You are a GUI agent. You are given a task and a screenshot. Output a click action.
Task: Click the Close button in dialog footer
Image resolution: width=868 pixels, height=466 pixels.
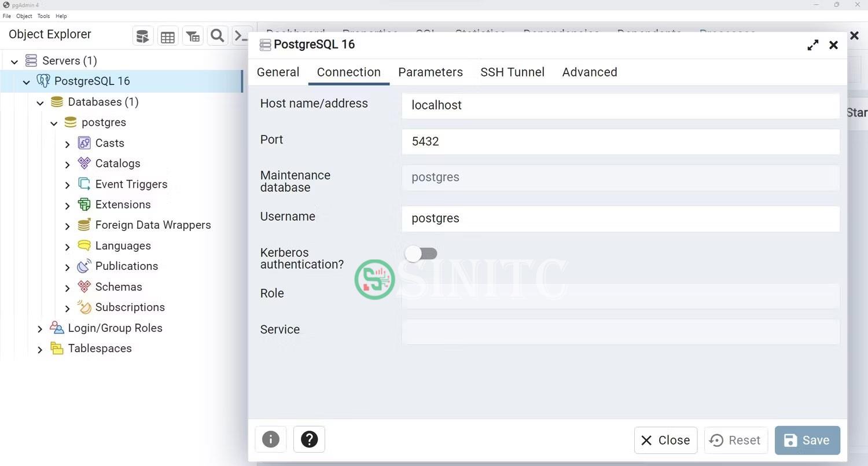tap(665, 440)
